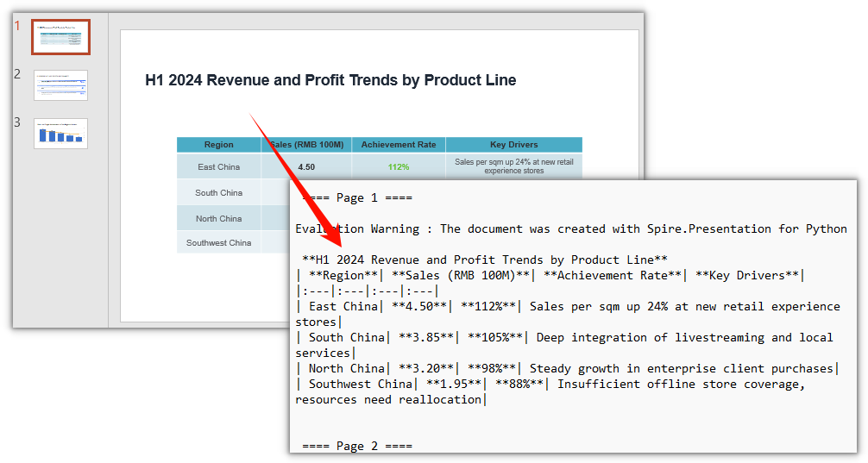868x463 pixels.
Task: Click the markdown Southwest China row with '**1.95**'
Action: pos(550,391)
